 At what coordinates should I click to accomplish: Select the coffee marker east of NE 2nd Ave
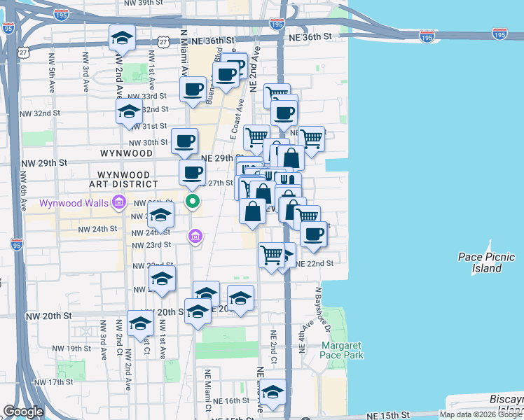284,115
